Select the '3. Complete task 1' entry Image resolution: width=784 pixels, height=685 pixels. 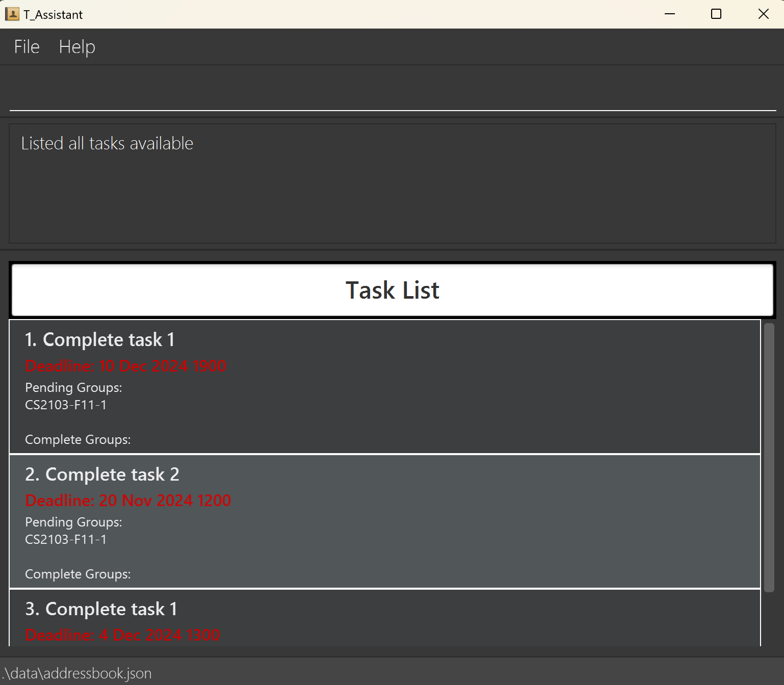(x=101, y=609)
